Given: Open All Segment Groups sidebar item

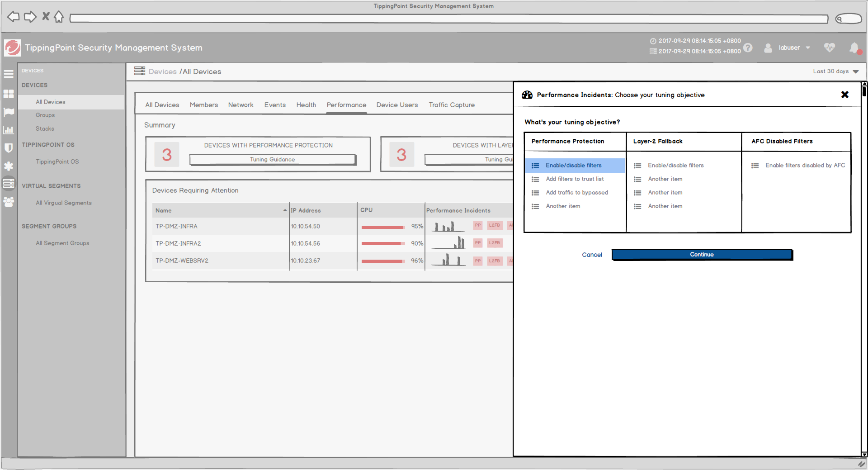Looking at the screenshot, I should 62,243.
